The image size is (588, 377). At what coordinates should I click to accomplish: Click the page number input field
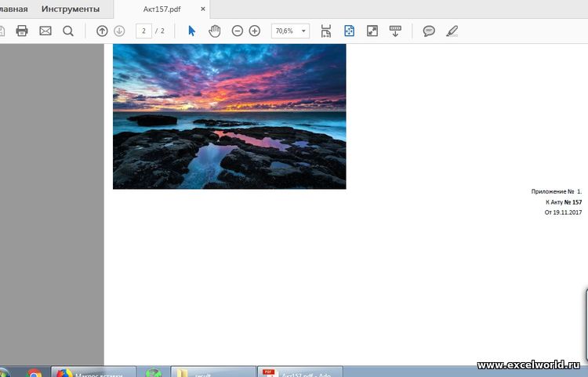(143, 31)
